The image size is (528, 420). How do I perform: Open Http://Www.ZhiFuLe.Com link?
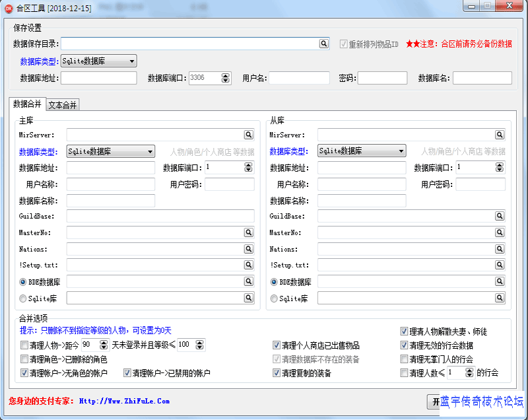[x=124, y=401]
